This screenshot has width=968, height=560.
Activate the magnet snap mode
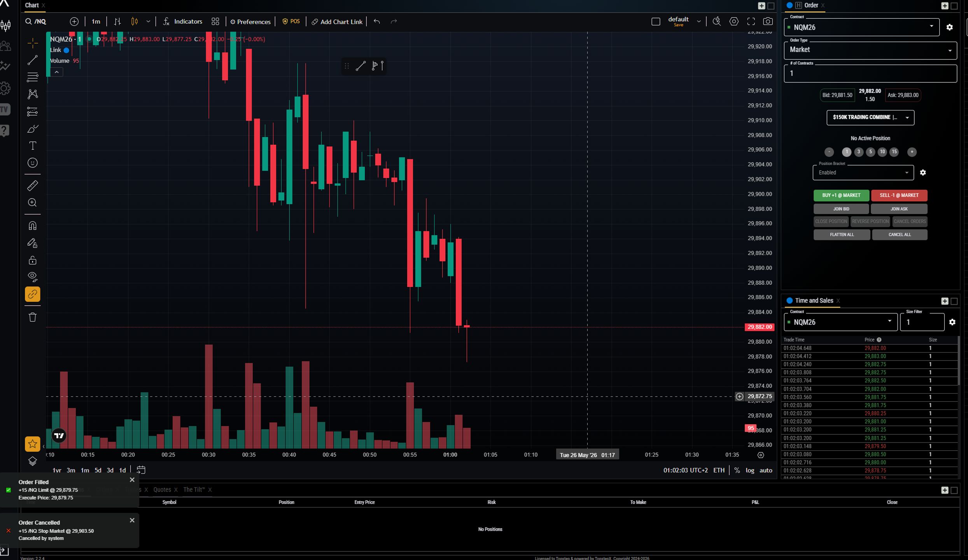(33, 226)
